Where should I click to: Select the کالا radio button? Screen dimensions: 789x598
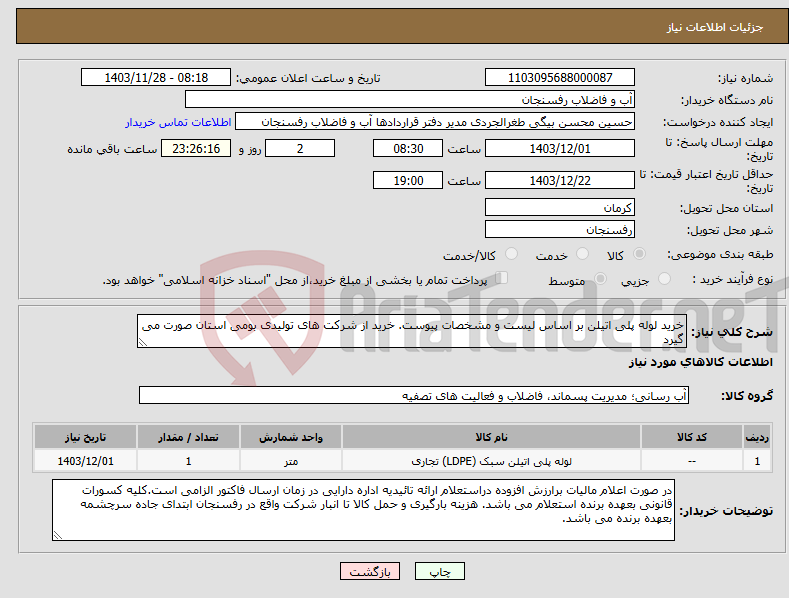(639, 254)
